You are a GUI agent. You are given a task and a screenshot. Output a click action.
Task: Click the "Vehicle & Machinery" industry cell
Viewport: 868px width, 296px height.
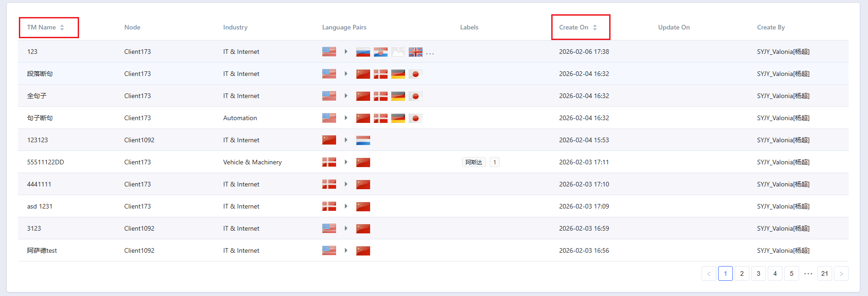click(252, 162)
